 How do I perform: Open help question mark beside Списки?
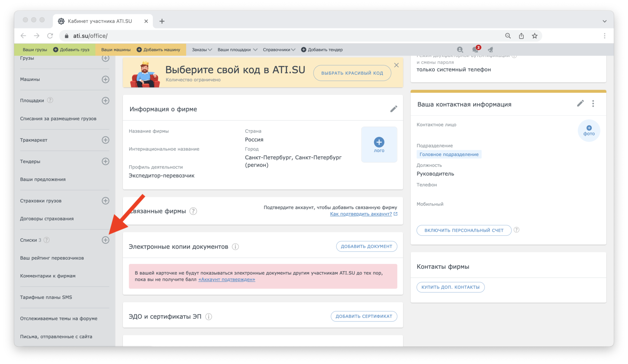tap(46, 240)
